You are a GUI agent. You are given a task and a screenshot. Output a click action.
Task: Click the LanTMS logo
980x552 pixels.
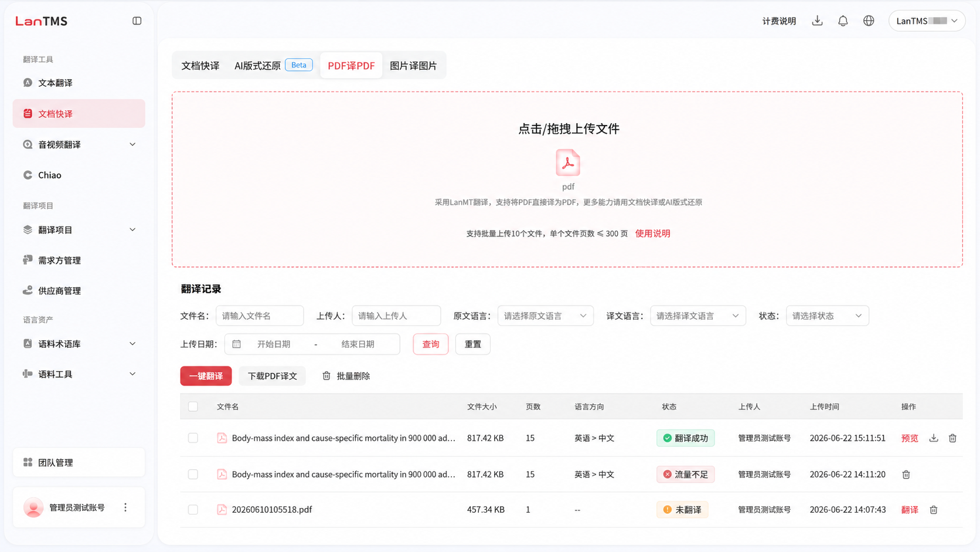41,21
